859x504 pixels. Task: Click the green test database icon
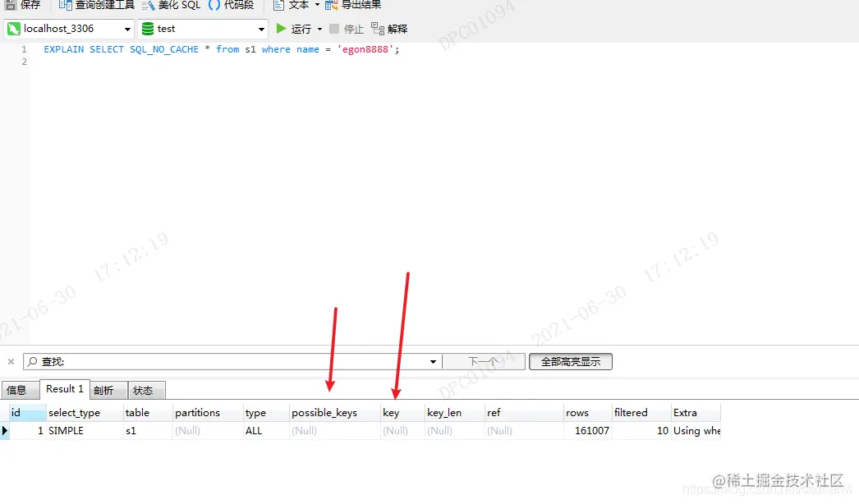[x=147, y=29]
